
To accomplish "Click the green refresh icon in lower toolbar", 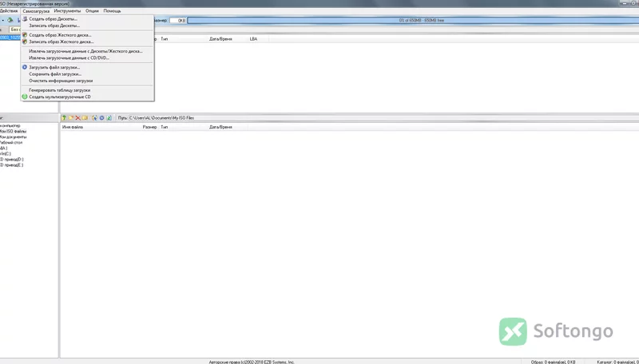I will 109,117.
